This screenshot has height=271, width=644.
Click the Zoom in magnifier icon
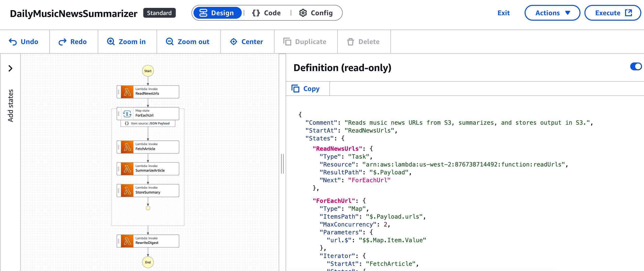point(111,42)
